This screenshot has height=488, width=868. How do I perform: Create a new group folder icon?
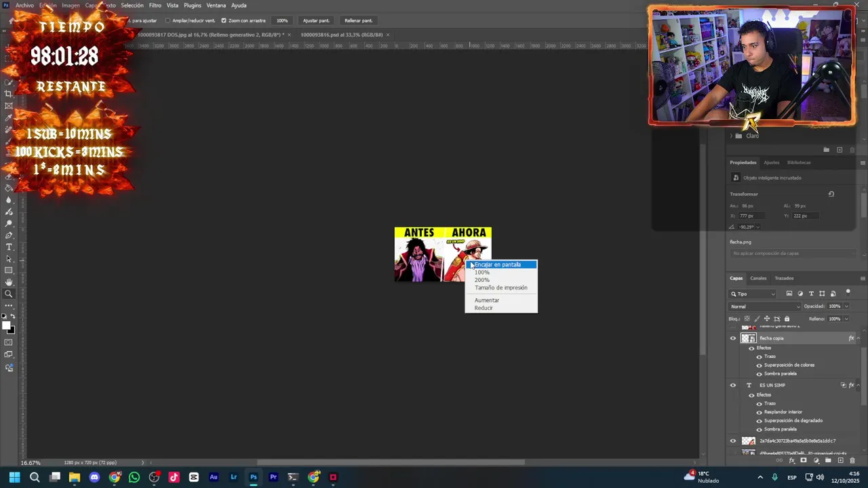(828, 460)
